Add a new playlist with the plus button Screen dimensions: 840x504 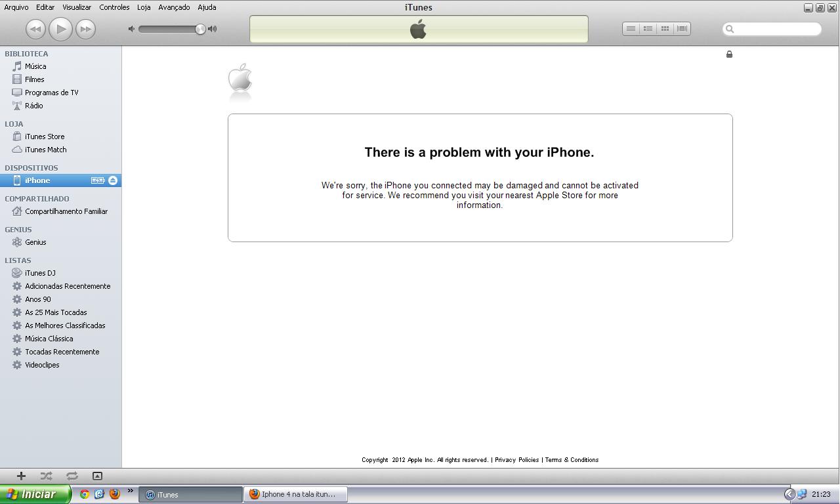pyautogui.click(x=21, y=476)
